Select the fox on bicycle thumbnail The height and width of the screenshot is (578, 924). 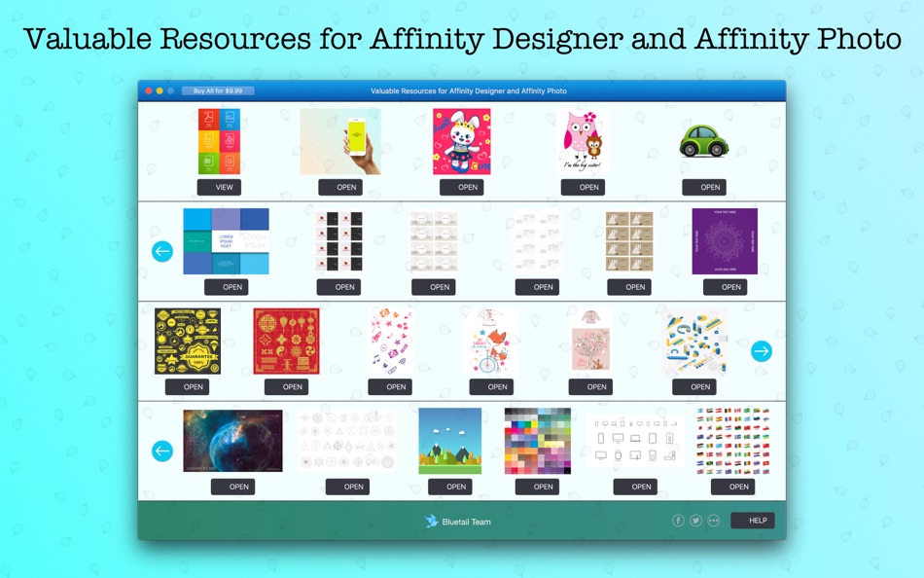click(x=491, y=341)
